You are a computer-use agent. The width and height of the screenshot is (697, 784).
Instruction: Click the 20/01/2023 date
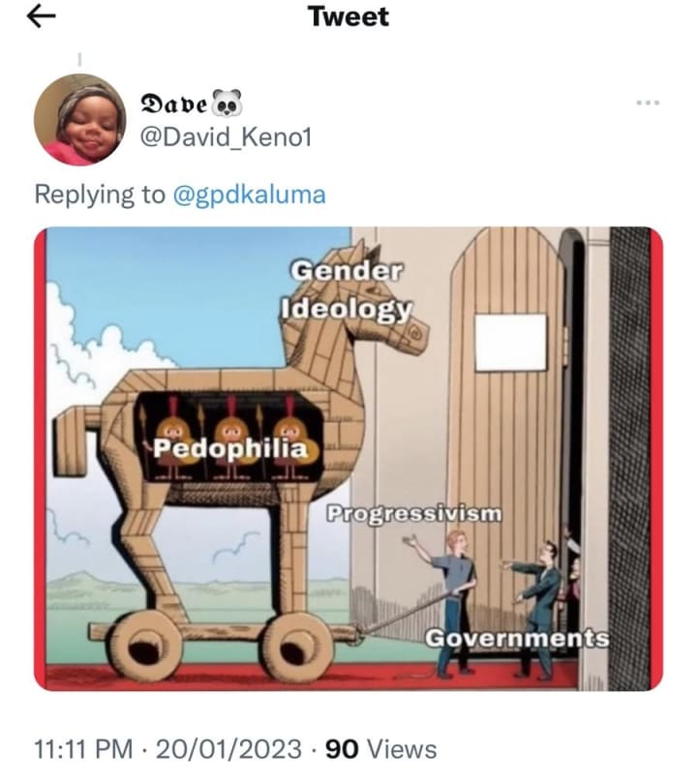point(228,749)
